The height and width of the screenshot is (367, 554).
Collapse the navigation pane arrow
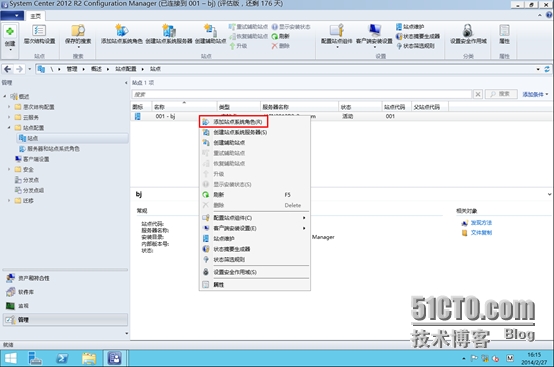pyautogui.click(x=126, y=83)
